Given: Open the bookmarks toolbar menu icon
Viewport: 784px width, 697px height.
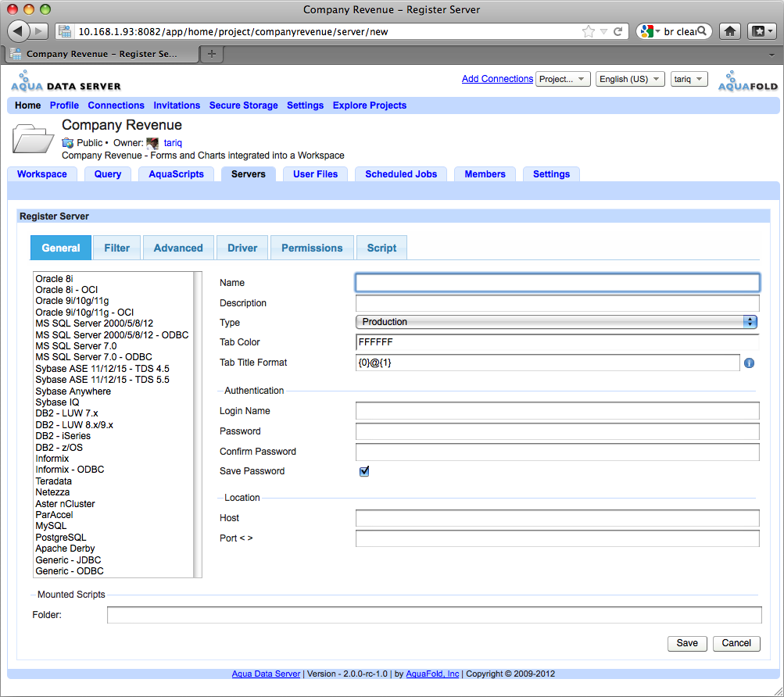Looking at the screenshot, I should (x=762, y=31).
